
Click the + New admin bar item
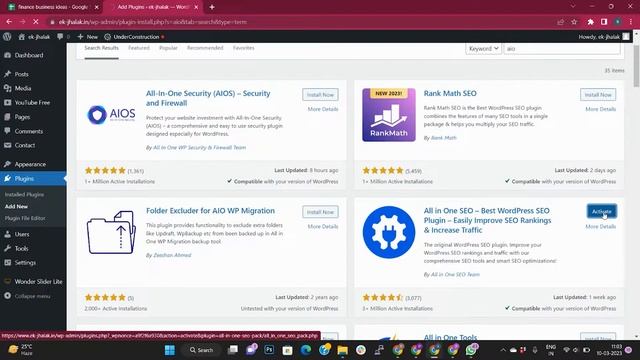(x=87, y=37)
